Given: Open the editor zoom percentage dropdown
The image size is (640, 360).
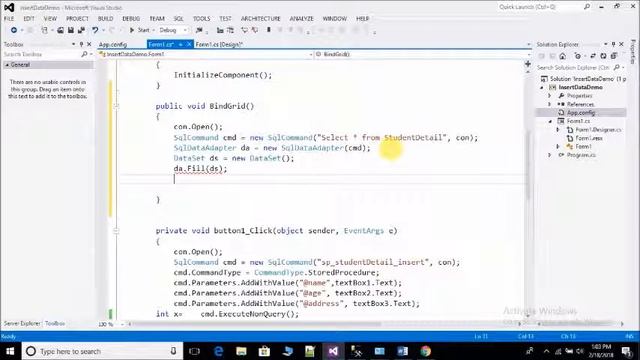Looking at the screenshot, I should point(121,324).
